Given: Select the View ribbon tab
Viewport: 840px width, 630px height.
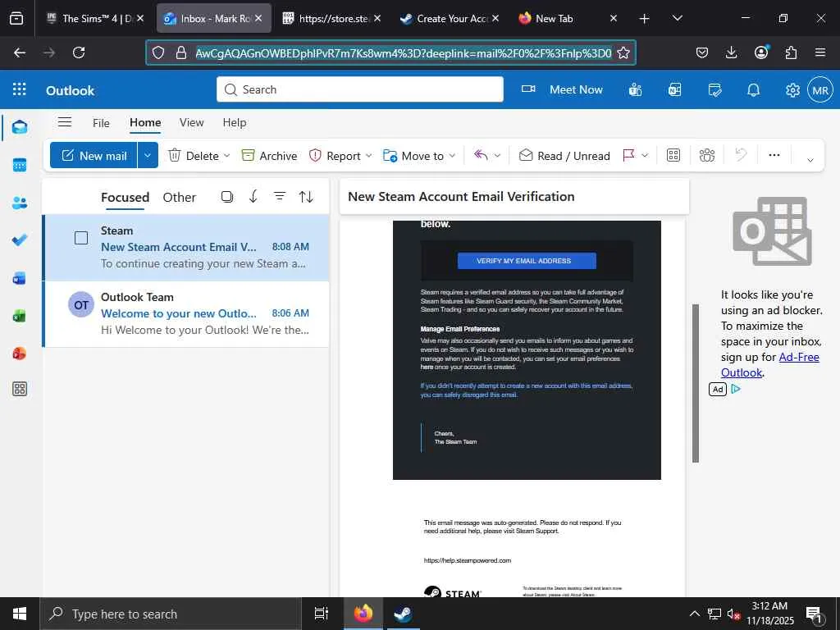Looking at the screenshot, I should (x=191, y=122).
